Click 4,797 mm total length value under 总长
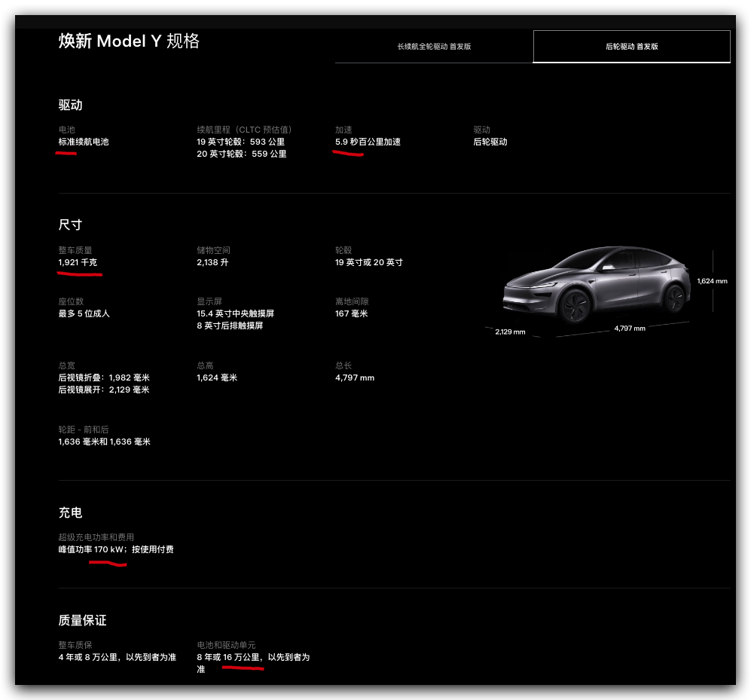This screenshot has width=751, height=700. click(x=355, y=378)
